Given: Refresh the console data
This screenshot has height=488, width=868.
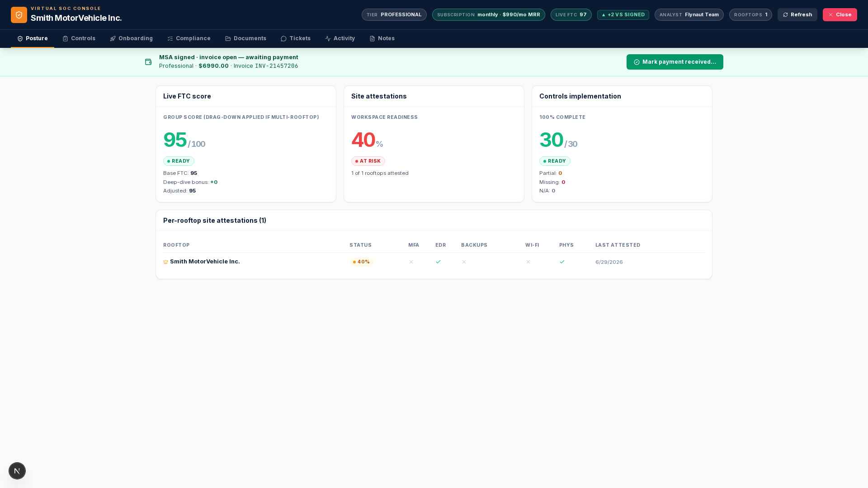Looking at the screenshot, I should 797,15.
